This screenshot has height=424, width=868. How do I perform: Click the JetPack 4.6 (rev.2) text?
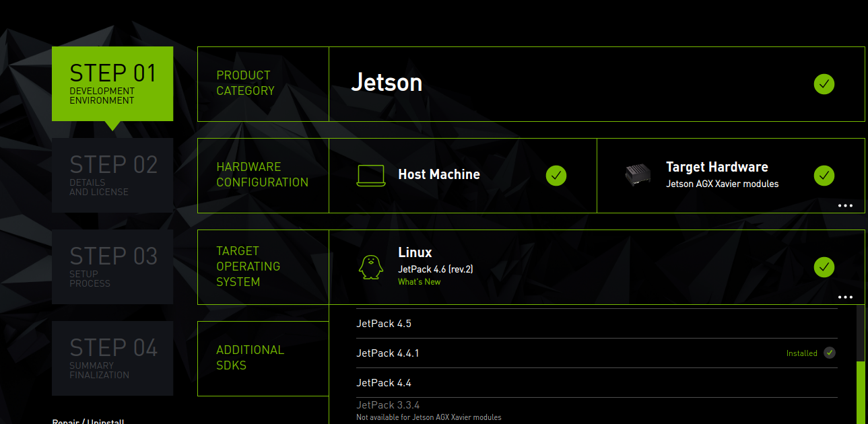tap(436, 269)
